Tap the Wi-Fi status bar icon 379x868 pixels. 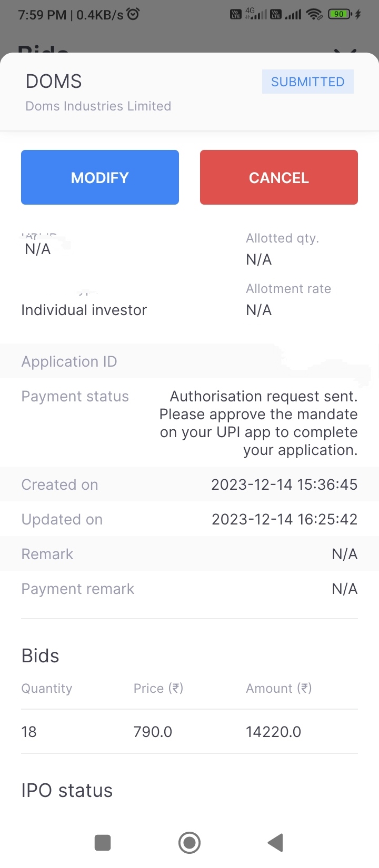pos(315,14)
